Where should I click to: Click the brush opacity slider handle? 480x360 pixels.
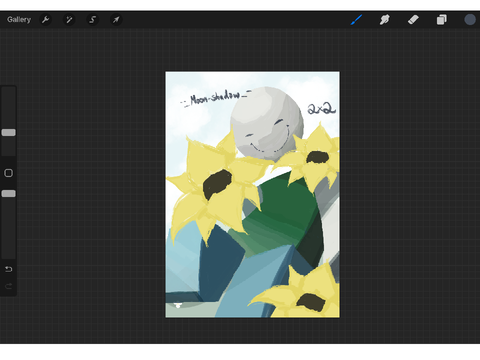tap(9, 194)
